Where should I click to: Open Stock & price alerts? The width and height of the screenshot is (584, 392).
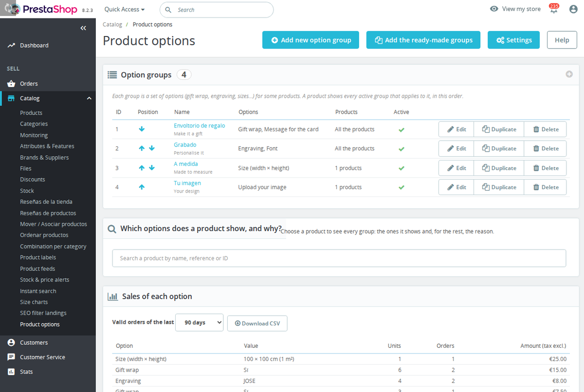[x=44, y=280]
